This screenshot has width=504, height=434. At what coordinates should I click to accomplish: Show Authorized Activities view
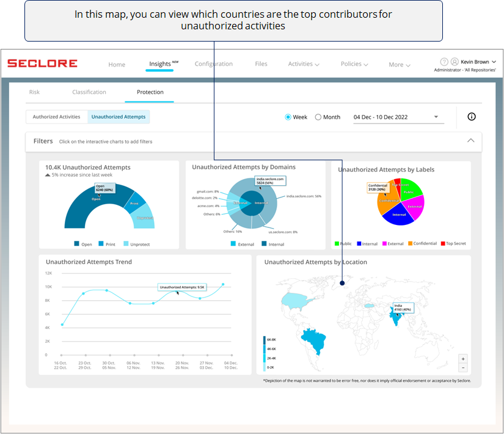coord(56,117)
